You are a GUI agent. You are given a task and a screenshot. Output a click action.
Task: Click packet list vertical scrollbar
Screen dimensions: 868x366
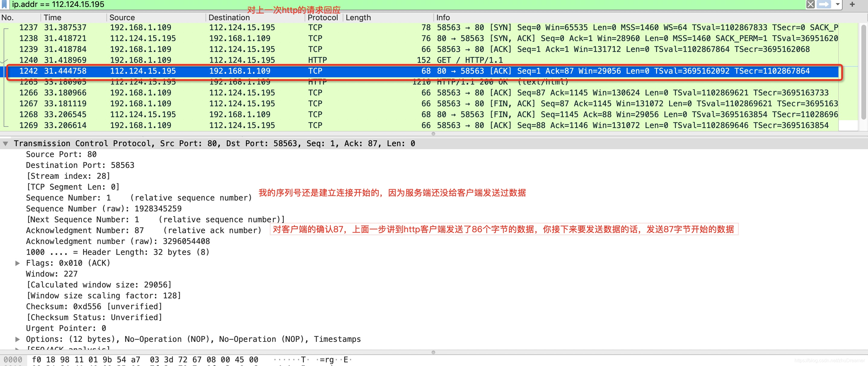(x=864, y=72)
